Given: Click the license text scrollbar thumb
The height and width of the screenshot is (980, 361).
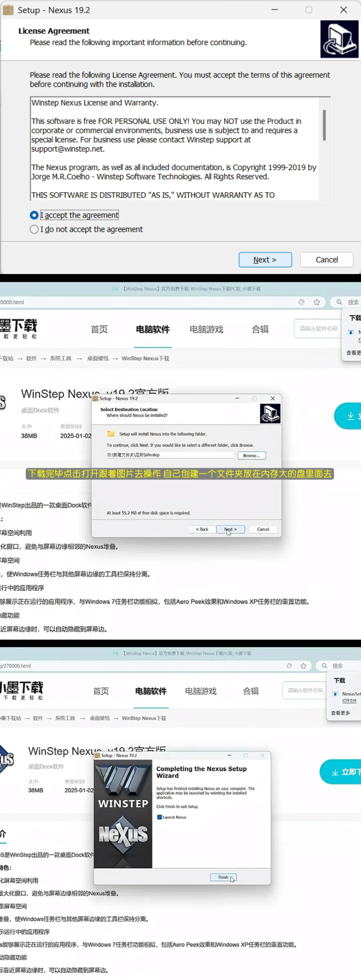Looking at the screenshot, I should click(324, 125).
